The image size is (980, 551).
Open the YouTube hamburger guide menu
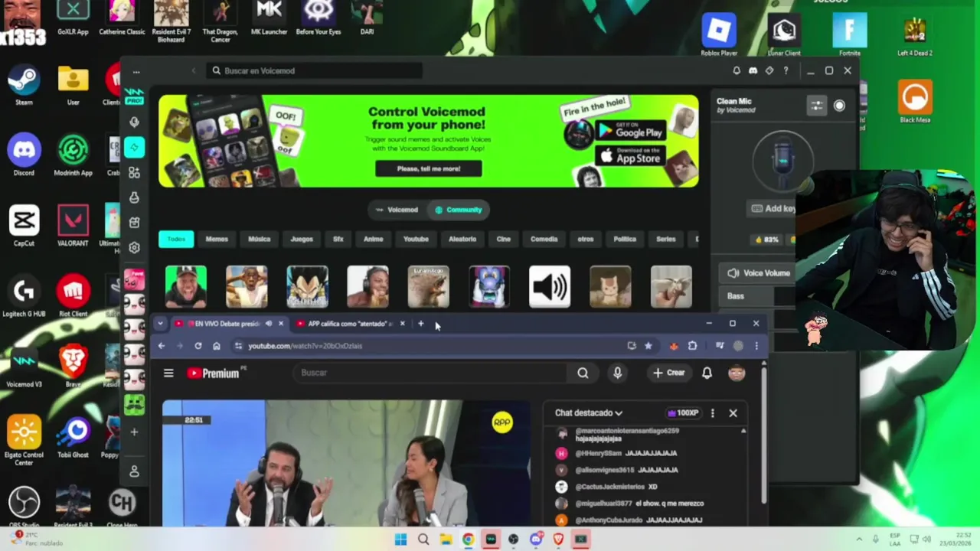click(x=168, y=373)
